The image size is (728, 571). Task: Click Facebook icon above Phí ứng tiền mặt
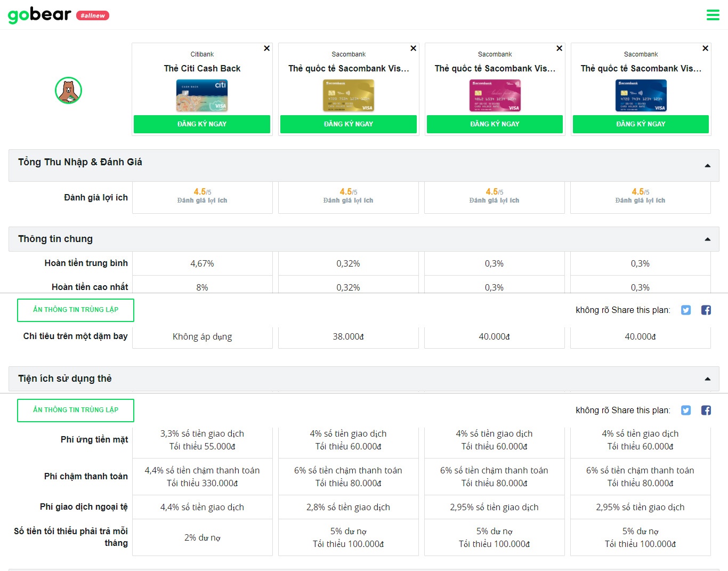coord(706,411)
